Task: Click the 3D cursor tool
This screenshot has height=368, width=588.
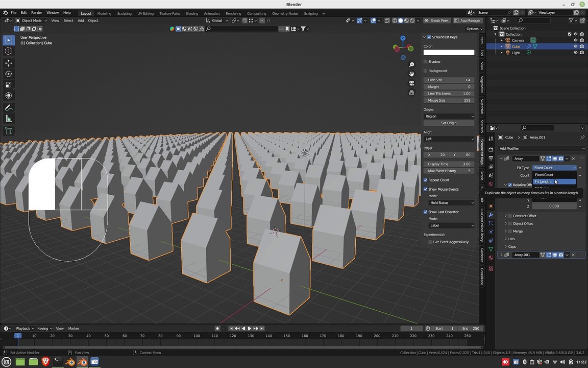Action: [x=9, y=51]
